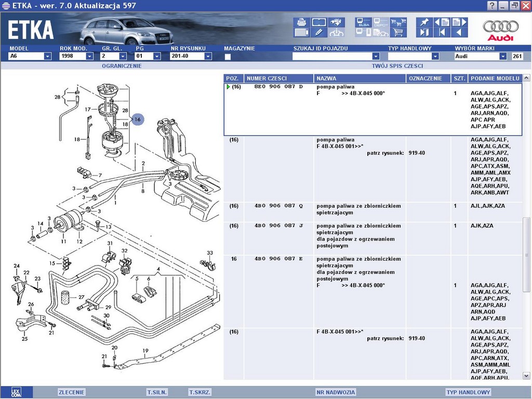The height and width of the screenshot is (399, 532).
Task: Click the parts list scroll-up arrow
Action: [x=527, y=78]
